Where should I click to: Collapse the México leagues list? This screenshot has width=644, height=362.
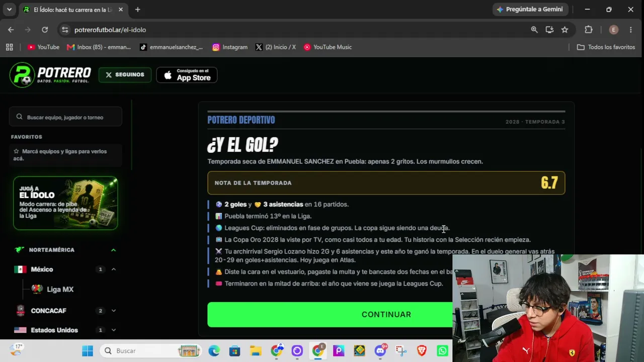click(113, 269)
